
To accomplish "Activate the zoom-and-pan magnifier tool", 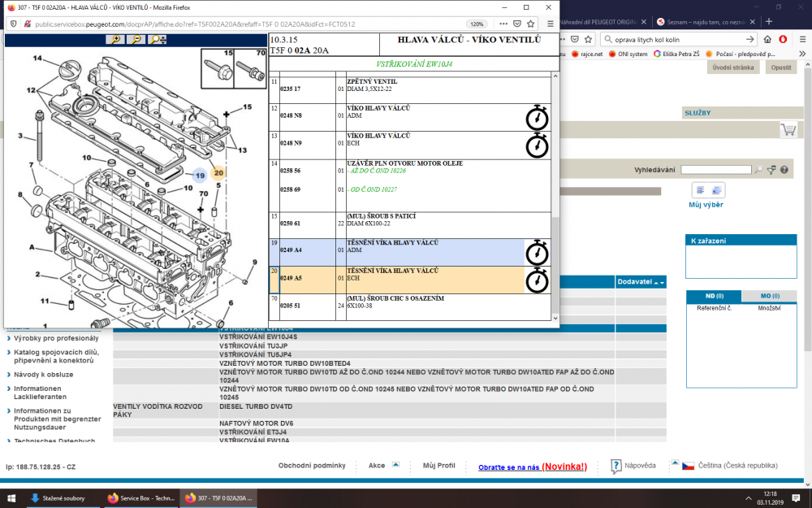I will [x=157, y=39].
